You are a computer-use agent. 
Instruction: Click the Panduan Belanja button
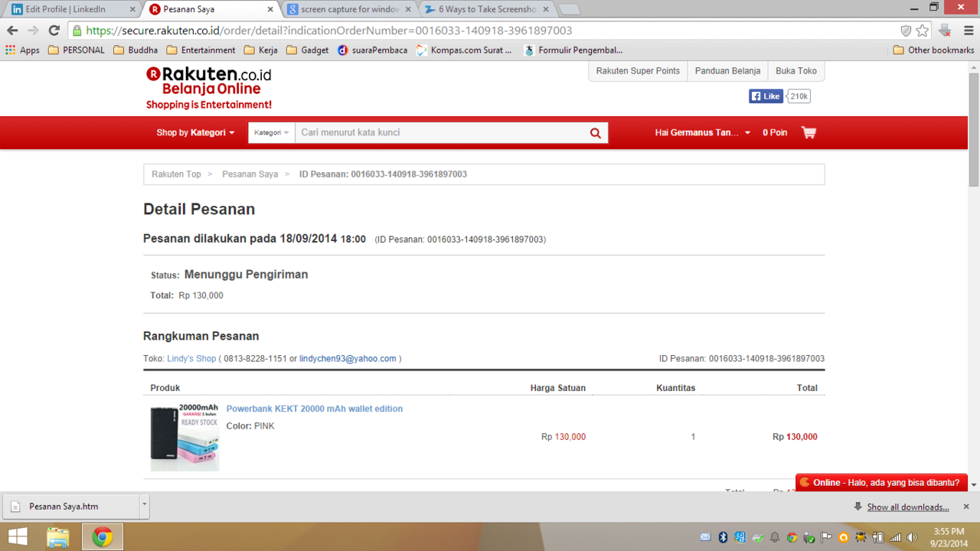(727, 70)
